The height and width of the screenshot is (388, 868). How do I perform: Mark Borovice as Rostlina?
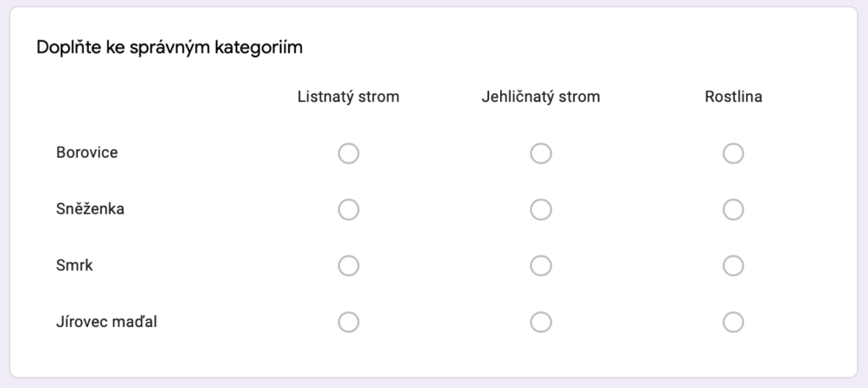pyautogui.click(x=733, y=153)
